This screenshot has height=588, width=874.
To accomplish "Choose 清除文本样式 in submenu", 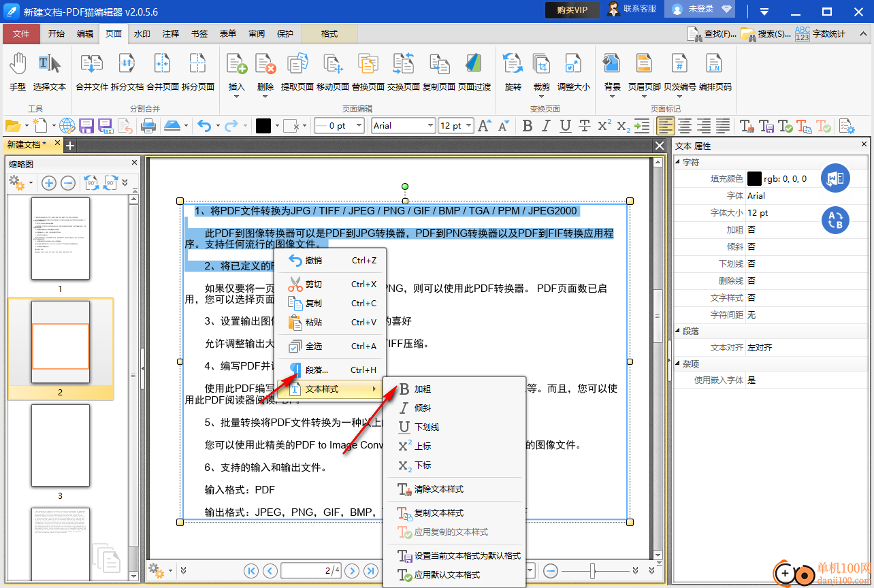I will click(455, 489).
